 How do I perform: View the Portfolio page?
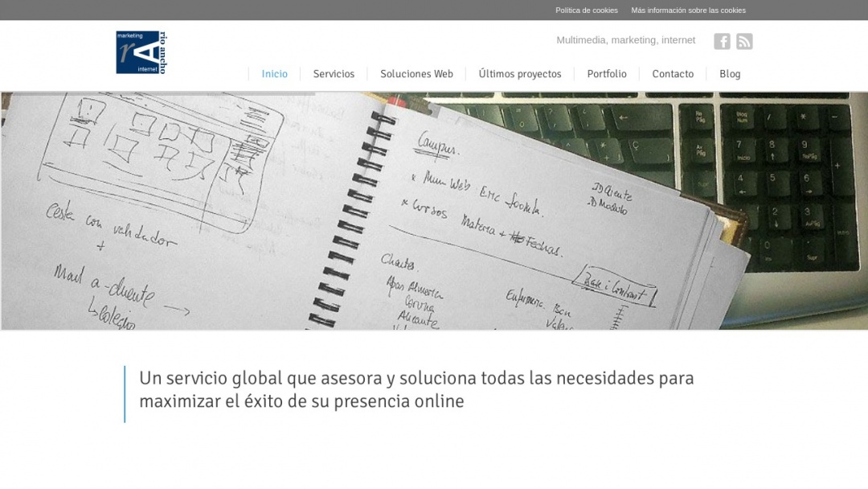click(607, 73)
